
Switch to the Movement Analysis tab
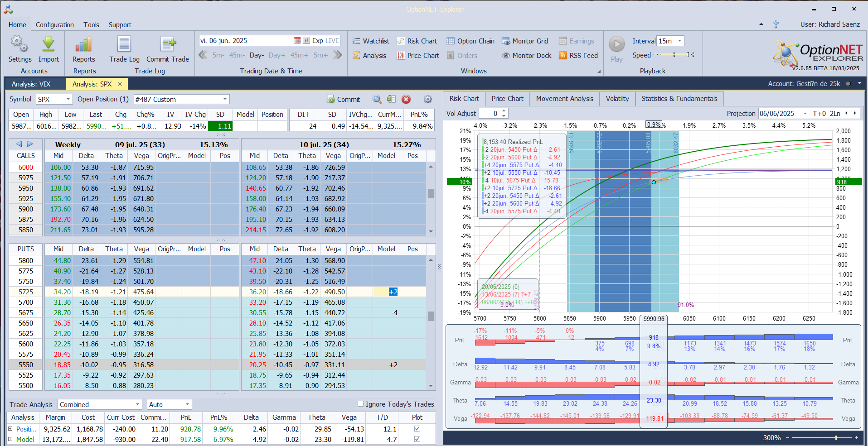pos(564,99)
